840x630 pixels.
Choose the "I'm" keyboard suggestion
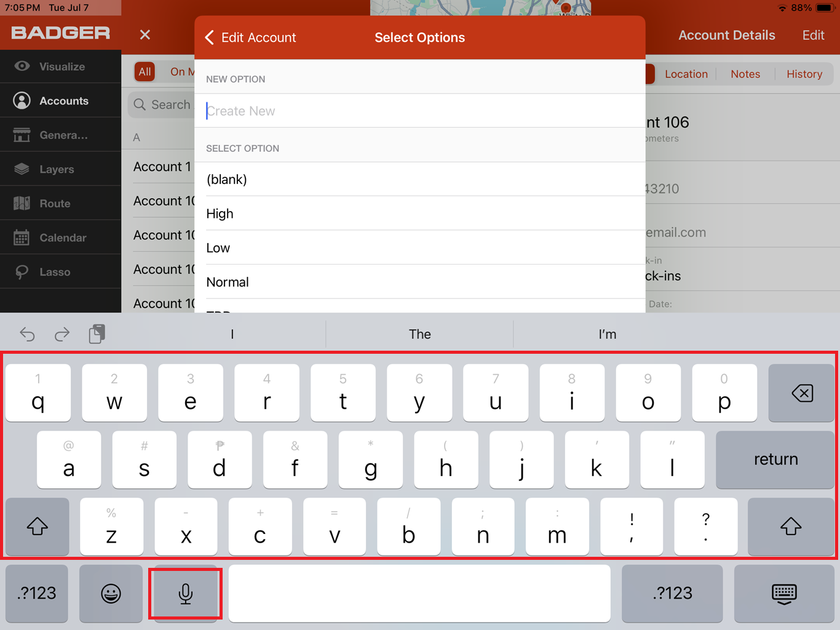point(608,334)
